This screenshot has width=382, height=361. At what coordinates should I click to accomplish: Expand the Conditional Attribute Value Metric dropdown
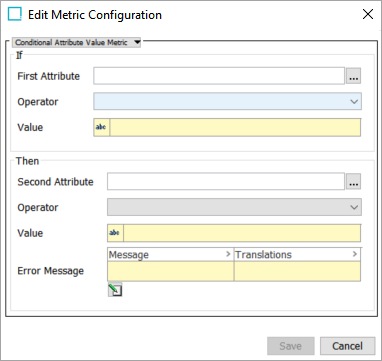[77, 43]
